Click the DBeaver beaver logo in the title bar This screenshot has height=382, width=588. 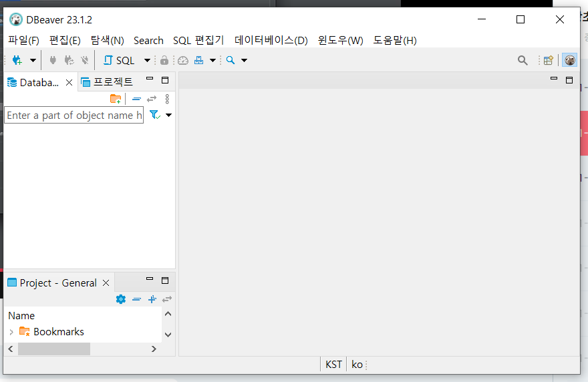coord(16,19)
